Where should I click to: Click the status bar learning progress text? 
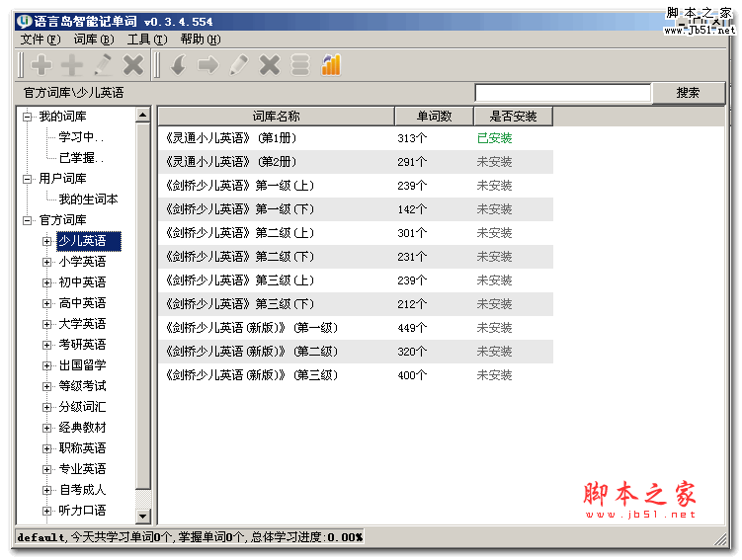point(190,537)
